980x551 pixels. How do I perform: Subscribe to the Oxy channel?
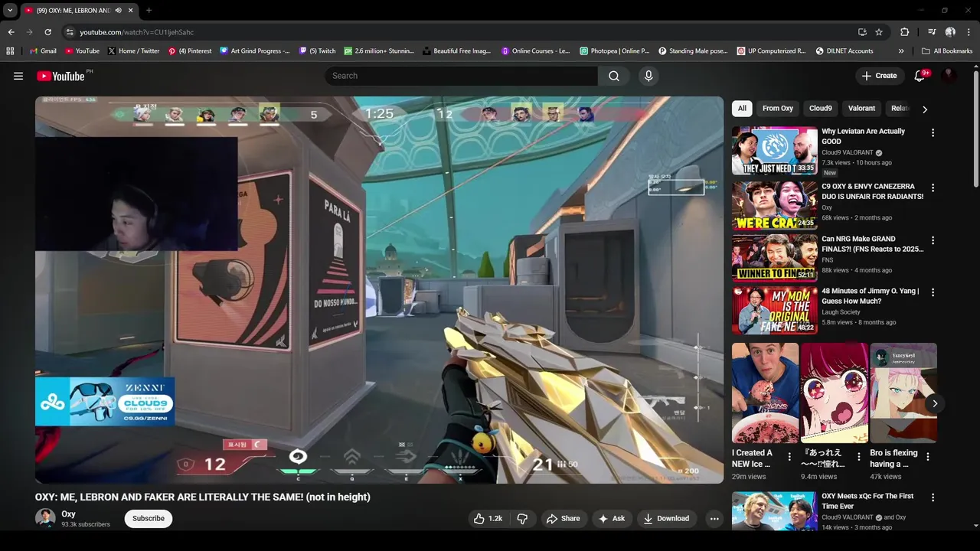(x=149, y=518)
